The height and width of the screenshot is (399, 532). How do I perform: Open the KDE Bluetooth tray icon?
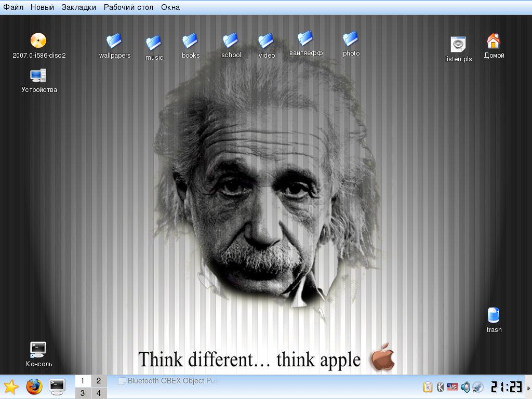tap(441, 387)
